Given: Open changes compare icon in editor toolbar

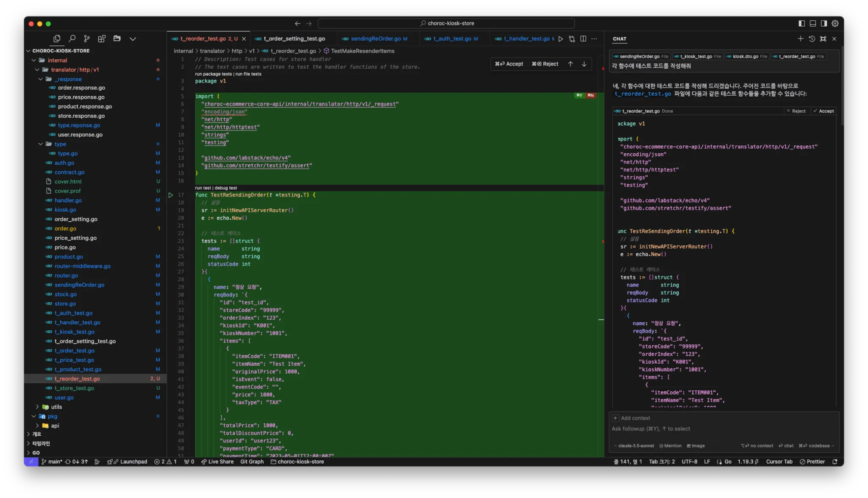Looking at the screenshot, I should pyautogui.click(x=572, y=39).
